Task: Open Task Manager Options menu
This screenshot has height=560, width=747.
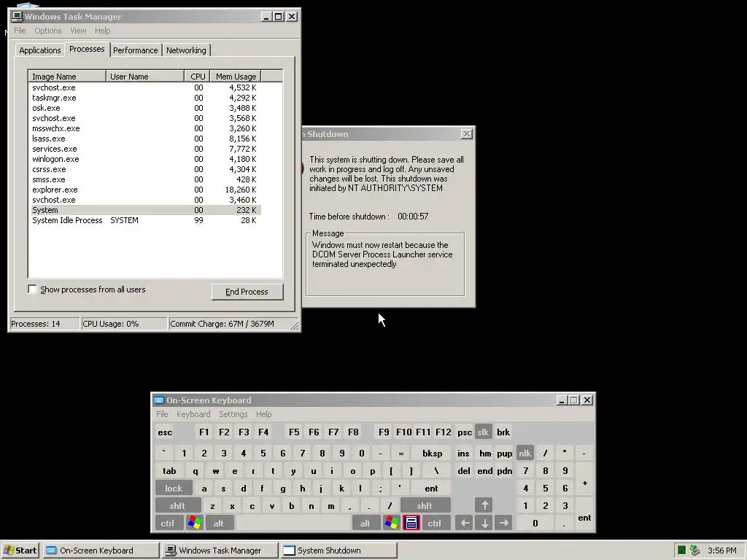Action: pos(47,31)
